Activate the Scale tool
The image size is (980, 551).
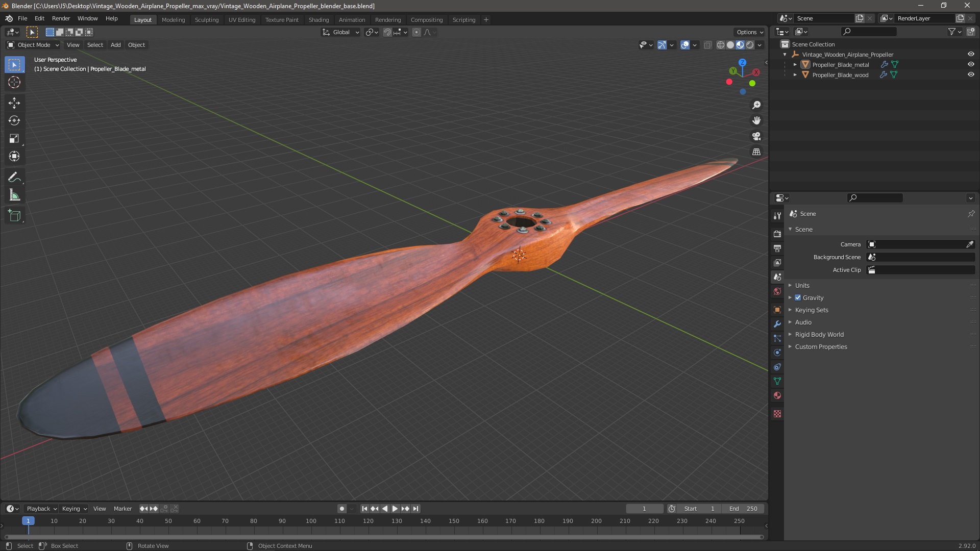[x=14, y=139]
